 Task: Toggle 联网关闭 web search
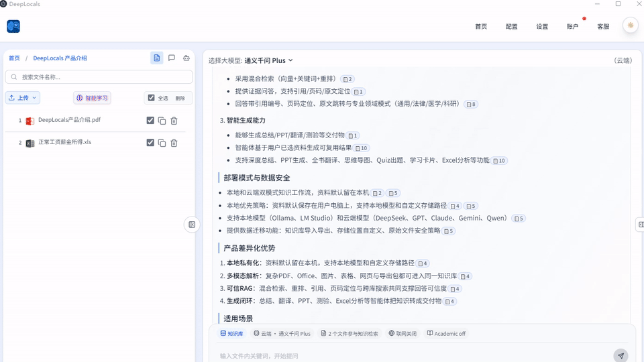click(x=402, y=333)
